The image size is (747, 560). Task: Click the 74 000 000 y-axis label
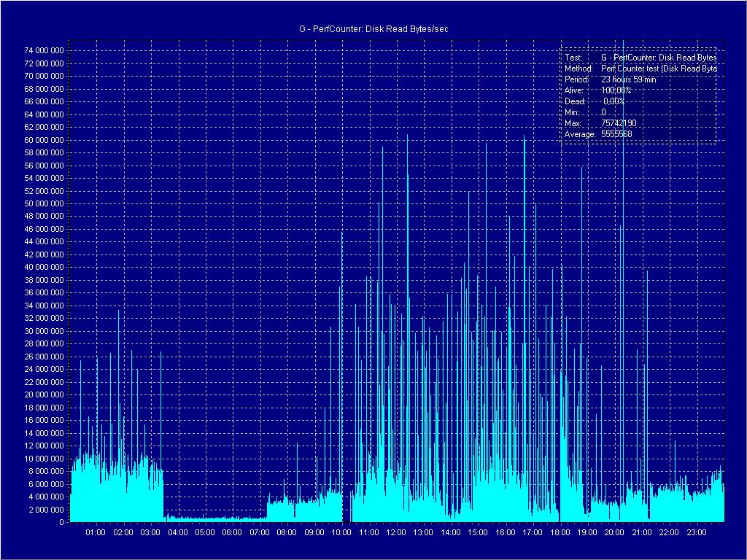click(x=44, y=50)
